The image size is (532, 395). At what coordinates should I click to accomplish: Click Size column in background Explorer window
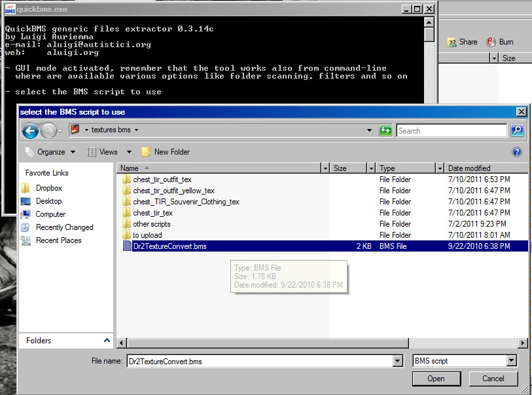coord(515,58)
